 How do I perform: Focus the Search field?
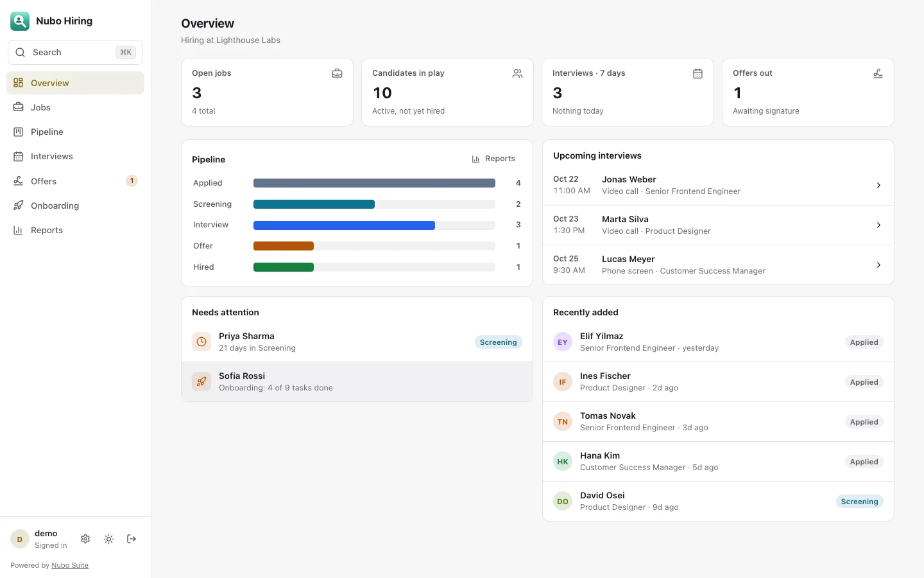click(75, 52)
